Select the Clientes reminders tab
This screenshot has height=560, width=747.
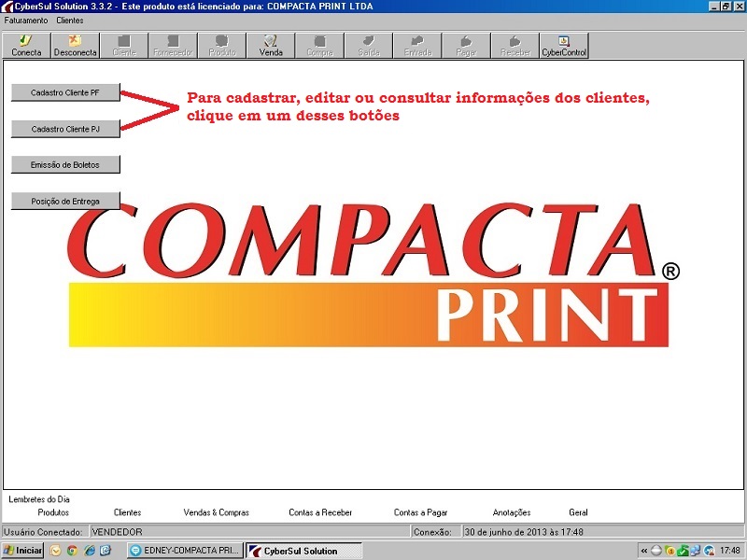pyautogui.click(x=127, y=512)
